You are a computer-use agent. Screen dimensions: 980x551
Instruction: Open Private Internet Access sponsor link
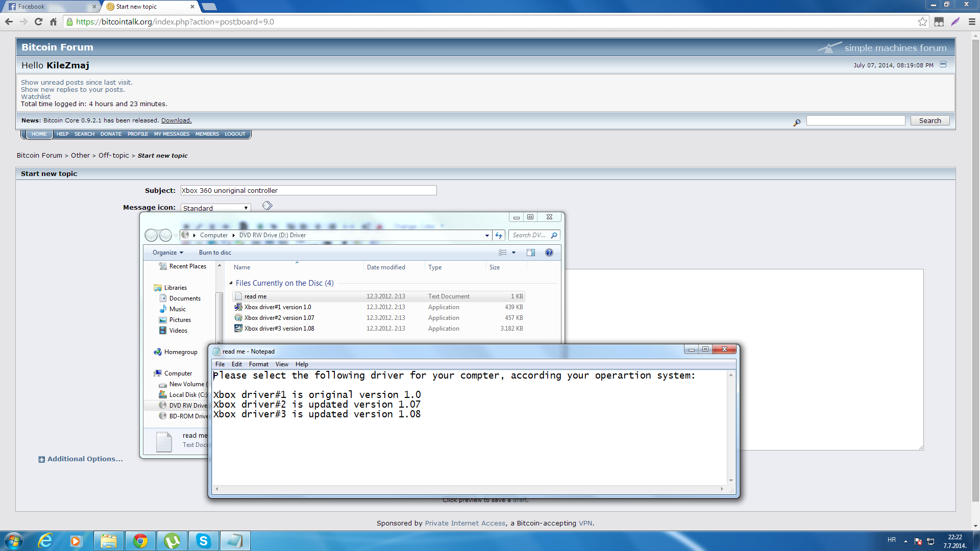pos(465,523)
